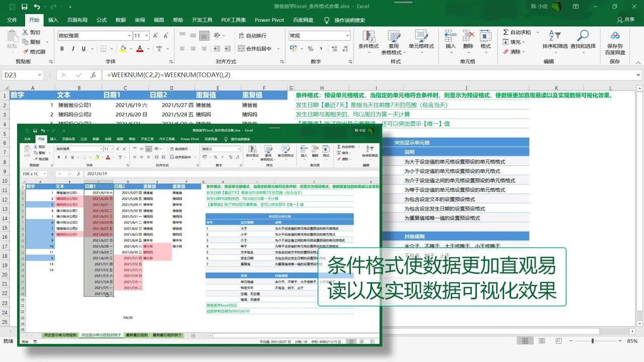
Task: Switch to Normal view in status bar
Action: (x=525, y=341)
